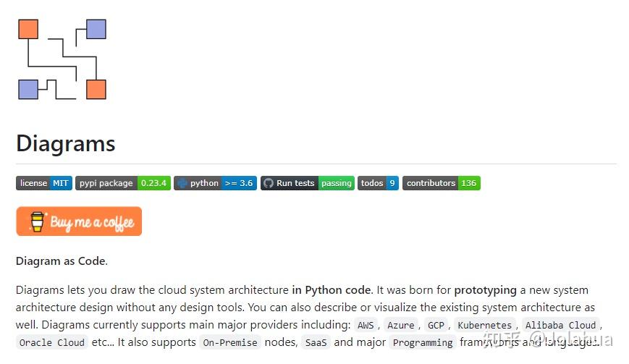Click the Diagrams logo image
The image size is (629, 364).
62,59
